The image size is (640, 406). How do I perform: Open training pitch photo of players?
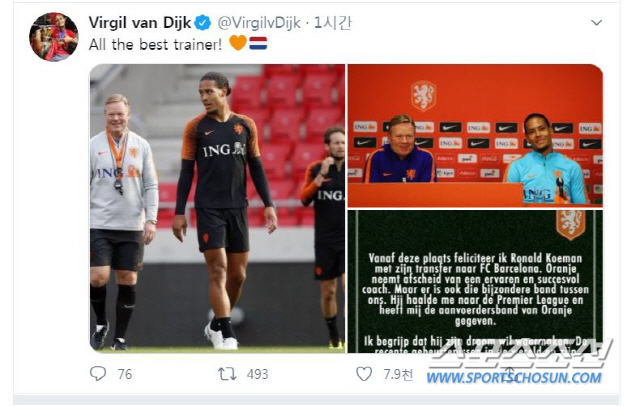tap(217, 208)
